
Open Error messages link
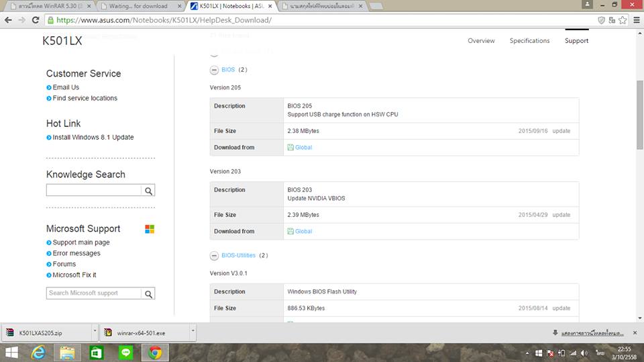coord(76,253)
